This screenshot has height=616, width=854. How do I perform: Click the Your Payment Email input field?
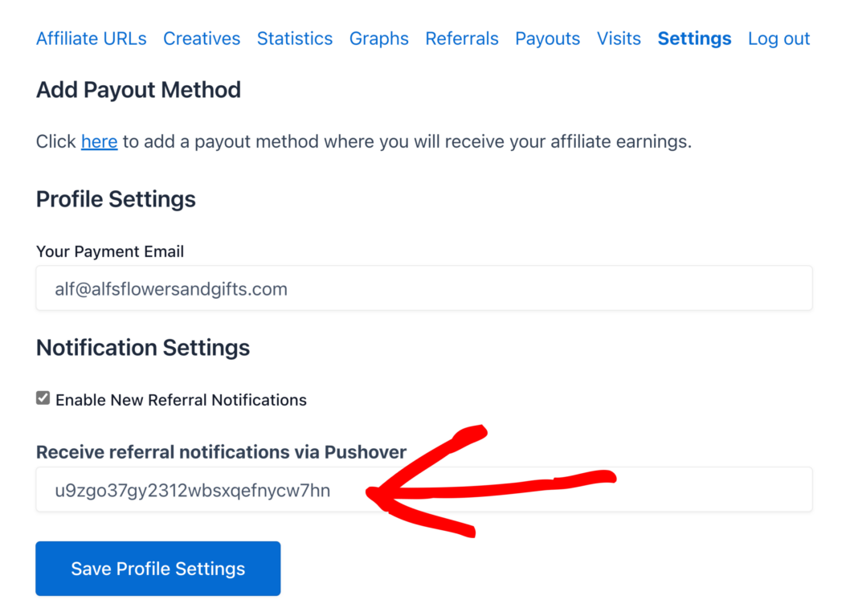tap(424, 288)
